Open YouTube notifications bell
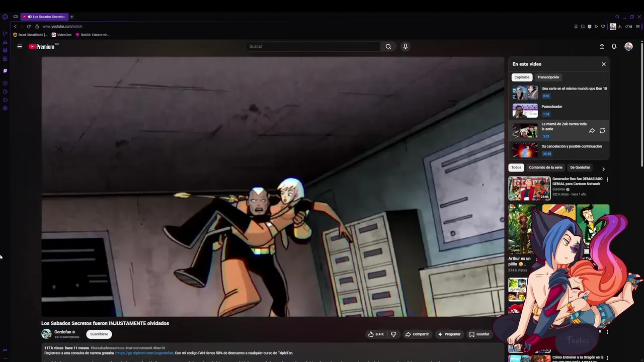This screenshot has width=644, height=362. 614,46
